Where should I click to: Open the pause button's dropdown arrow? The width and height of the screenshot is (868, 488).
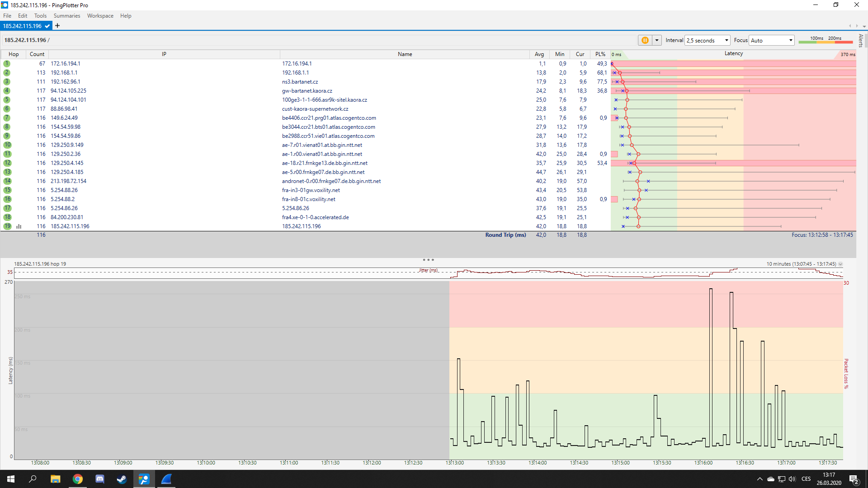(657, 40)
